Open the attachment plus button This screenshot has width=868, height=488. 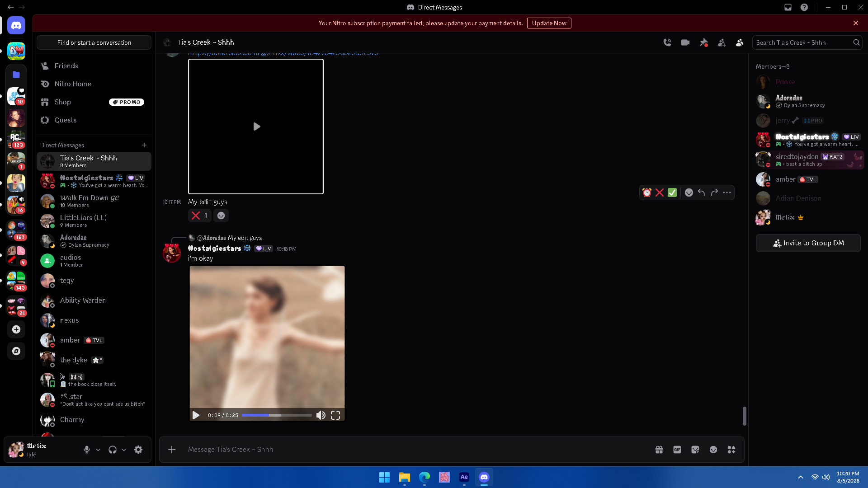pyautogui.click(x=172, y=450)
